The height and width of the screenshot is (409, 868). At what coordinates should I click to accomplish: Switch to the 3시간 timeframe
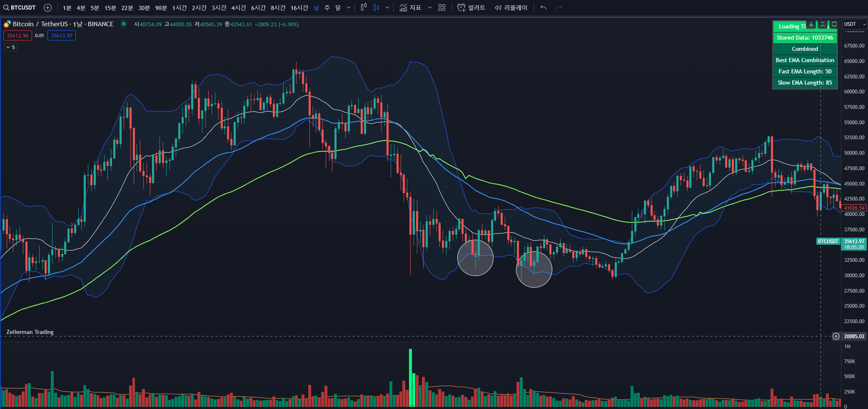[219, 8]
